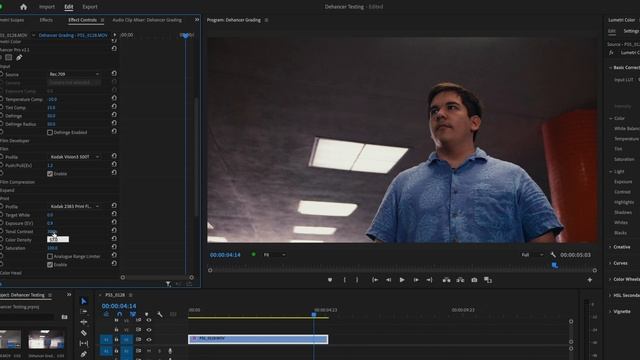This screenshot has width=640, height=360.
Task: Go to the Home screen icon
Action: [x=23, y=7]
